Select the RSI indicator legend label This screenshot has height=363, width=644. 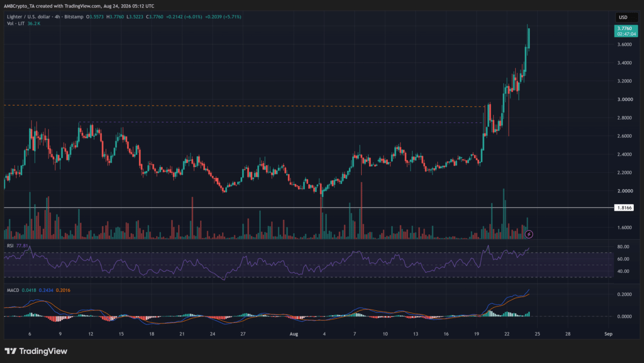pos(10,246)
